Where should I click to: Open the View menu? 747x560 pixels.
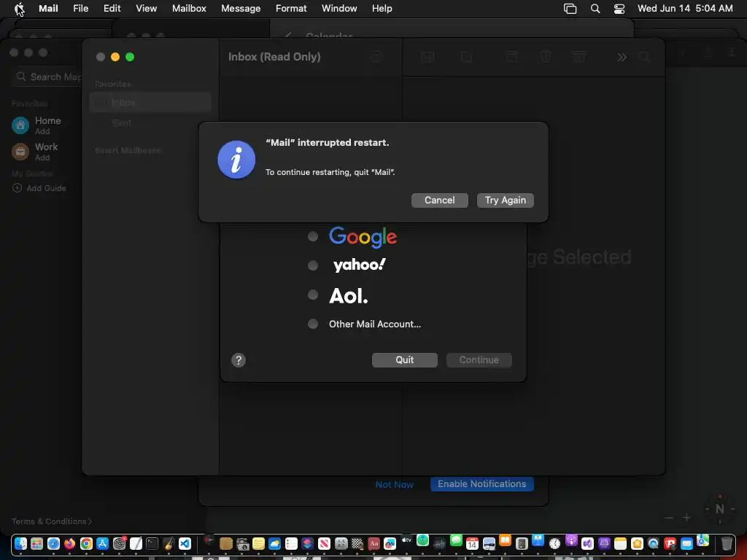click(146, 8)
